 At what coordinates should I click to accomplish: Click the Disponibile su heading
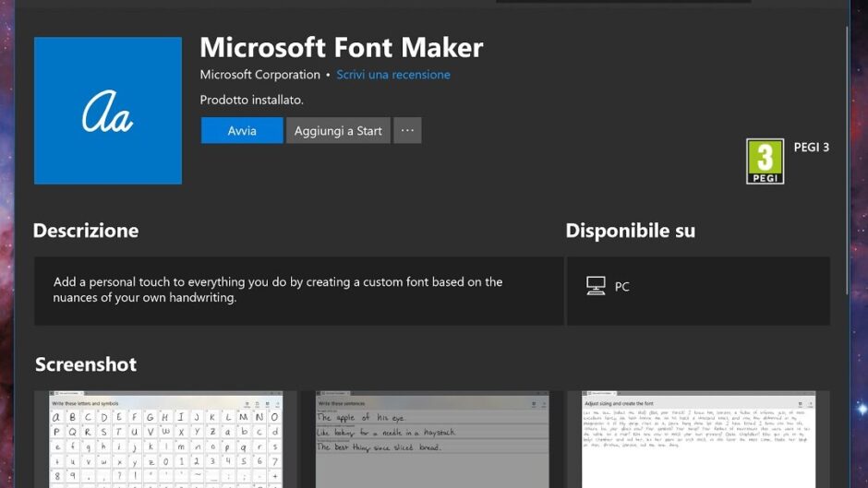coord(631,231)
